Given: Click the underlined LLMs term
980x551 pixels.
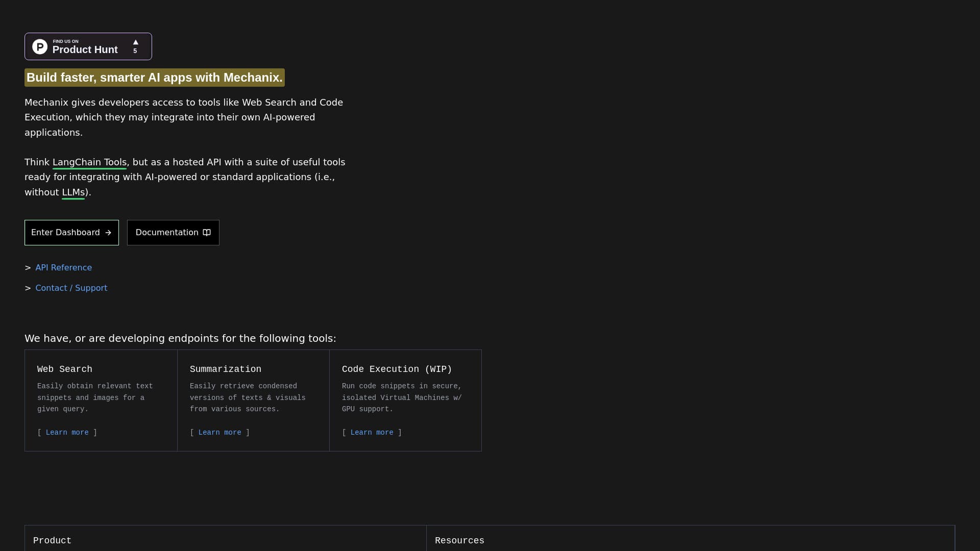Looking at the screenshot, I should click(x=73, y=192).
